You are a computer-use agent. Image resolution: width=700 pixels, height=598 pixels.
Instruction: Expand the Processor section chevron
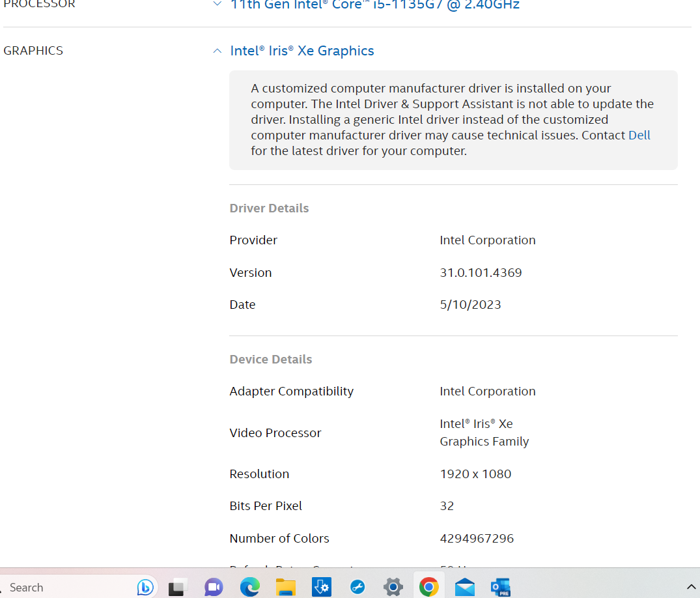[217, 4]
